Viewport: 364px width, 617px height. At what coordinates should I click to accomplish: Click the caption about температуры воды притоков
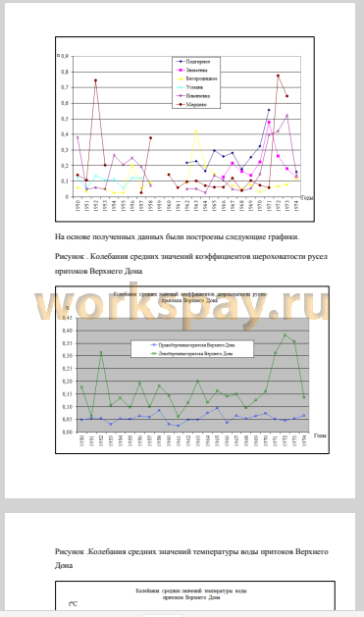191,558
